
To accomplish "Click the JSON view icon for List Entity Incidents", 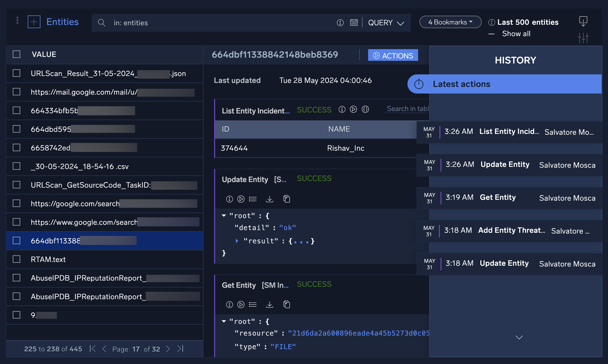I will click(365, 109).
